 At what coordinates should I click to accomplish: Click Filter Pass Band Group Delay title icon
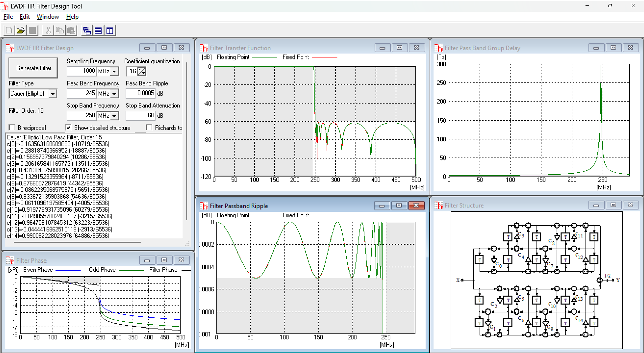(x=439, y=48)
